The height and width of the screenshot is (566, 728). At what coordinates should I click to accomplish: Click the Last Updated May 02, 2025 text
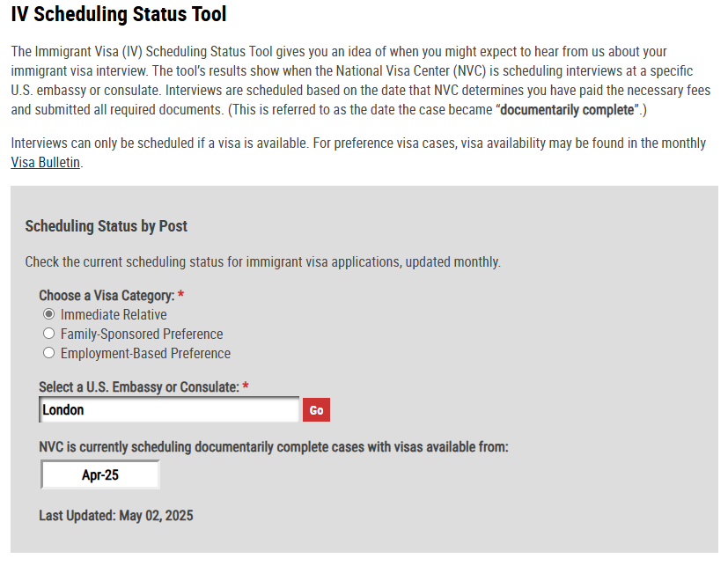tap(116, 516)
